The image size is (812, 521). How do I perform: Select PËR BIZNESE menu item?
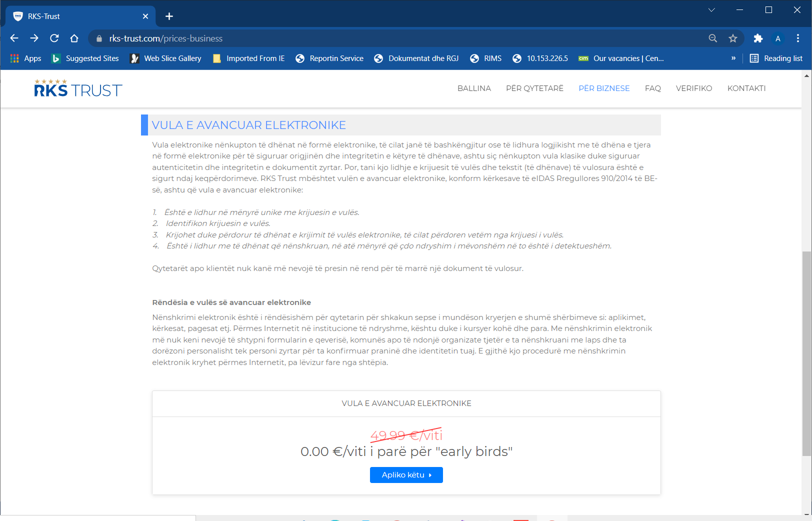(x=604, y=88)
